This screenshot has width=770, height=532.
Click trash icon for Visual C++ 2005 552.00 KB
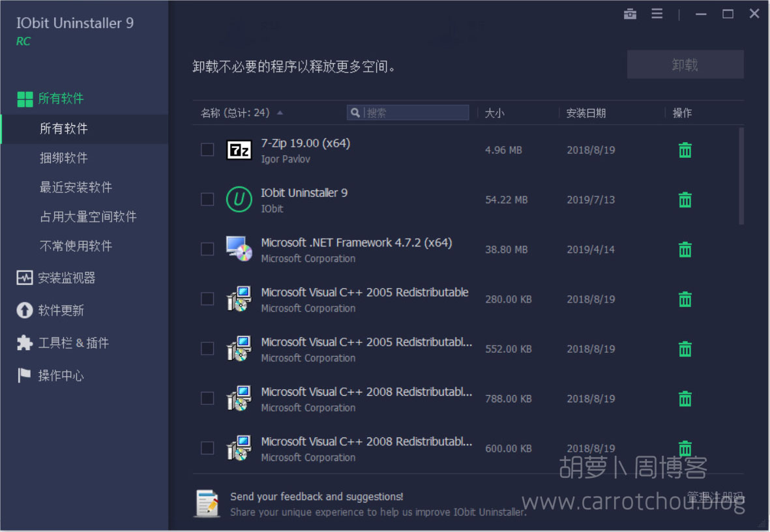[x=685, y=349]
